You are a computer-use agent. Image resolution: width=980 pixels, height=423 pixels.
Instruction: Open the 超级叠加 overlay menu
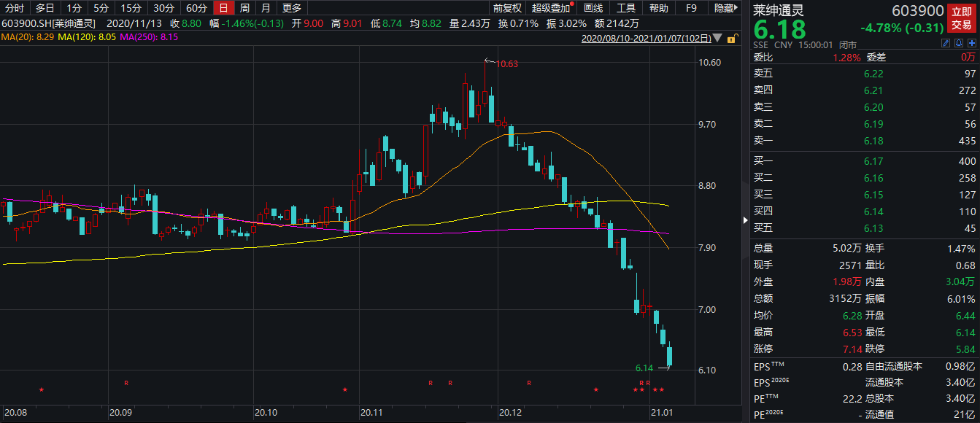click(551, 9)
